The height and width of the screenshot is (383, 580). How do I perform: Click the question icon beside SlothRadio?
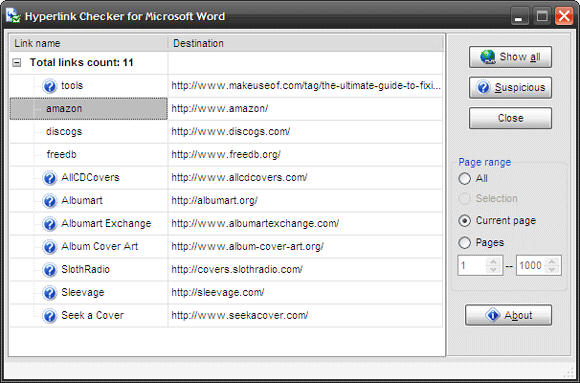click(49, 270)
